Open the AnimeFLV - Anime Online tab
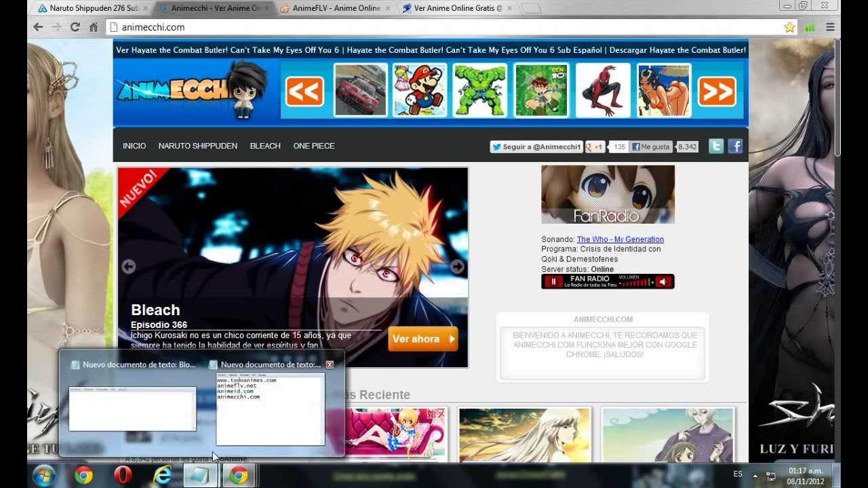868x488 pixels. (x=336, y=8)
